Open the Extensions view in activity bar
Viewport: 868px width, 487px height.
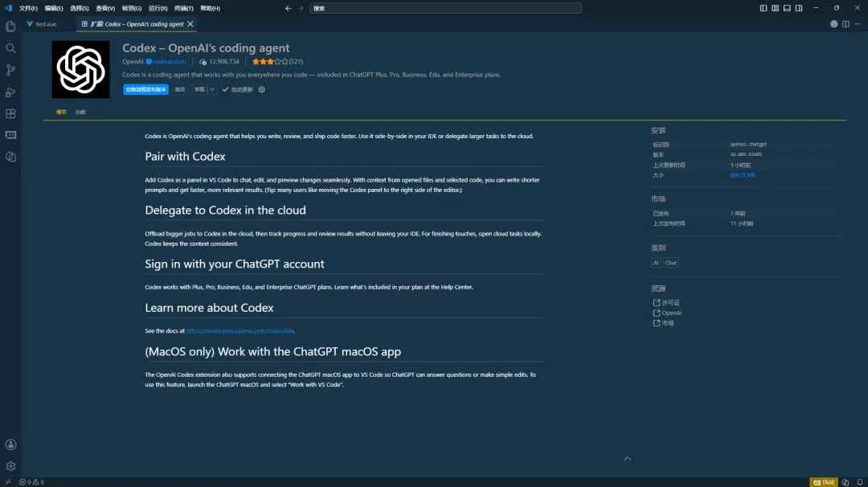click(10, 113)
